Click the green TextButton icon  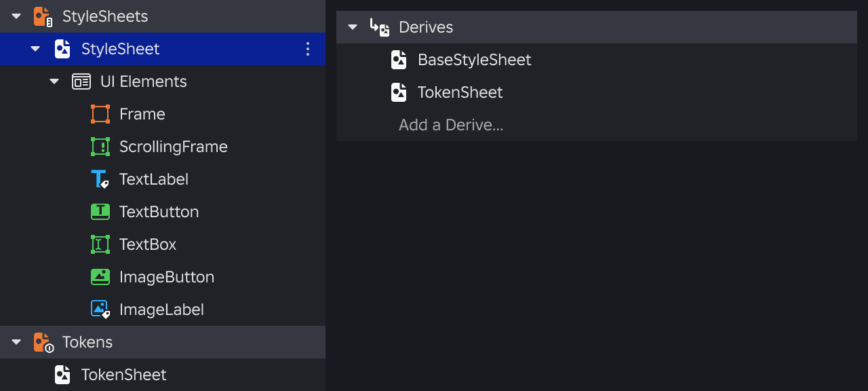(100, 212)
